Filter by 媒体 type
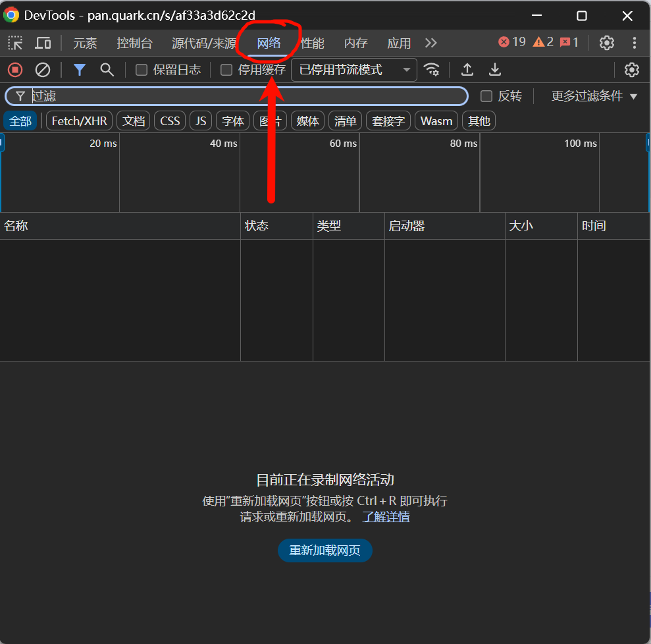 coord(307,121)
